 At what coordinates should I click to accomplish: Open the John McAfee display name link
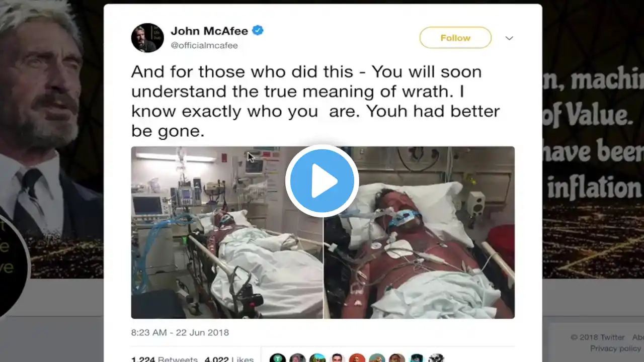(x=209, y=31)
